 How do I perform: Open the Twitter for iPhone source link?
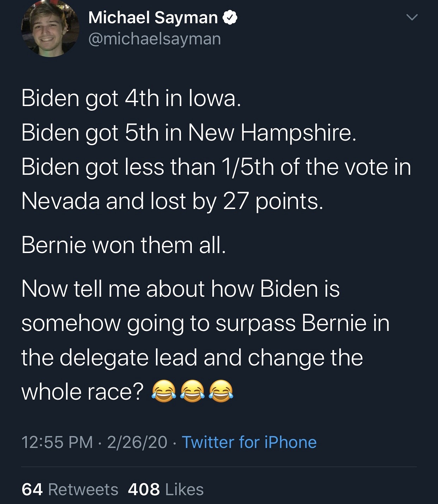[x=249, y=442]
